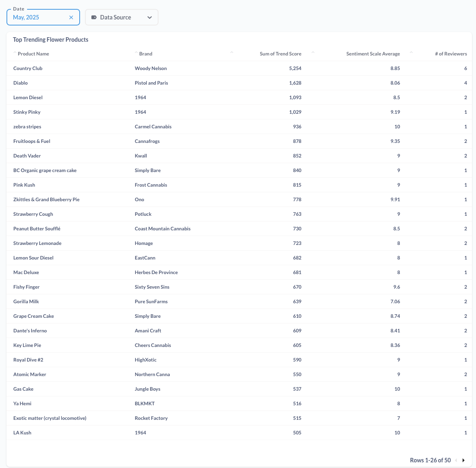Click the HighXotic brand cell
This screenshot has width=476, height=468.
[146, 360]
